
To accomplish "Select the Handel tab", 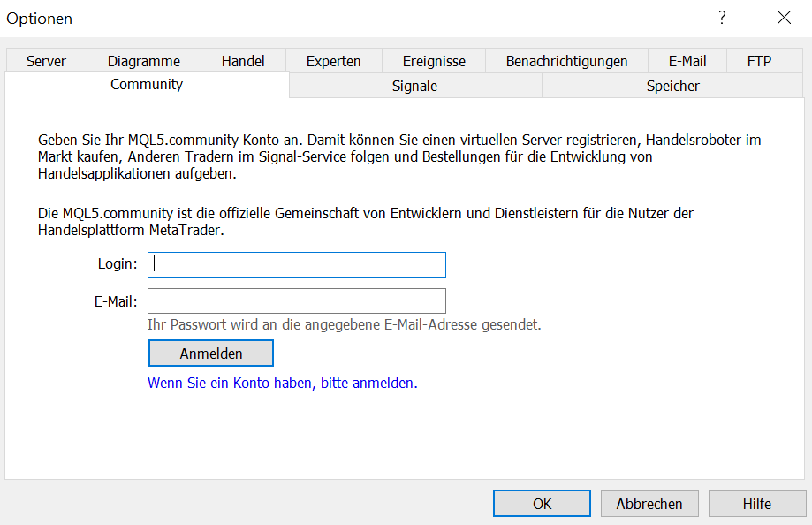I will [243, 61].
